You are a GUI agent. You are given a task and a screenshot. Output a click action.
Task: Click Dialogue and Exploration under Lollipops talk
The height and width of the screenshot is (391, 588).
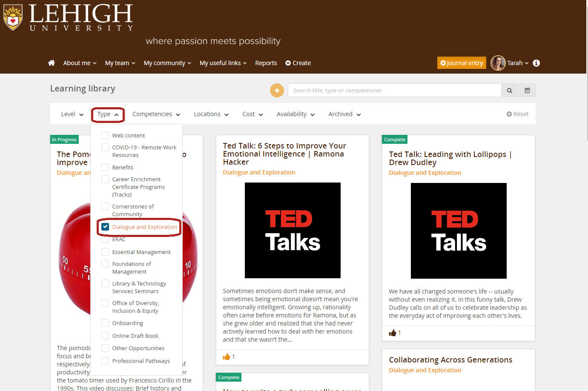pyautogui.click(x=425, y=173)
